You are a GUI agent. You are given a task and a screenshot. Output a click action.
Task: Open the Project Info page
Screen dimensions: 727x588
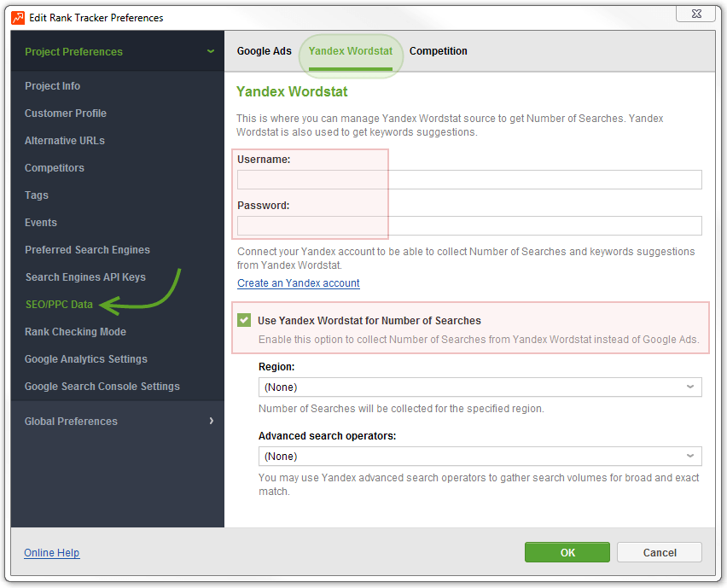click(52, 86)
